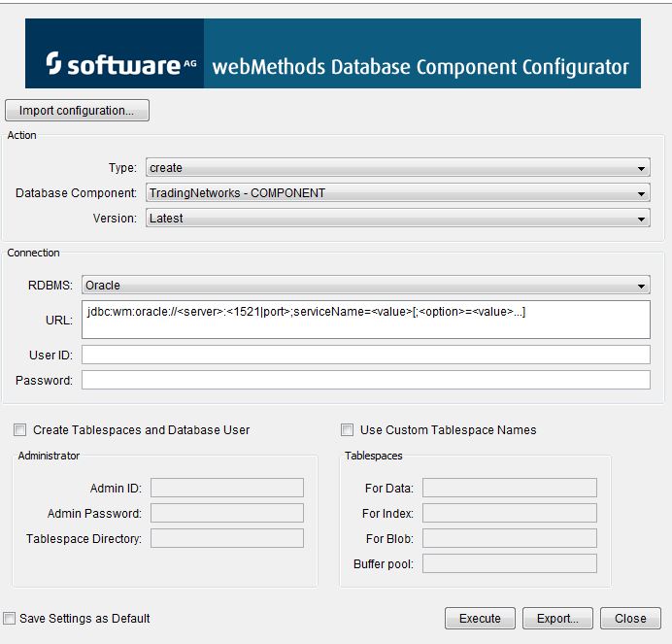Open the Type dropdown showing create

point(398,168)
